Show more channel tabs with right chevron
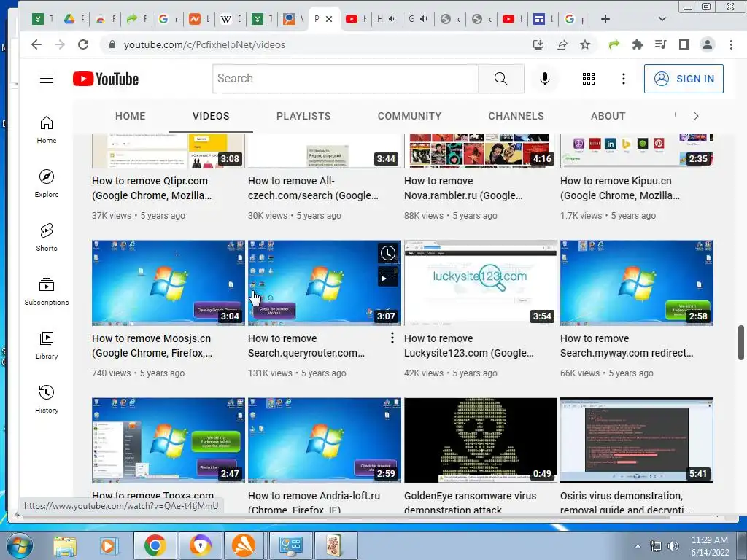 695,116
